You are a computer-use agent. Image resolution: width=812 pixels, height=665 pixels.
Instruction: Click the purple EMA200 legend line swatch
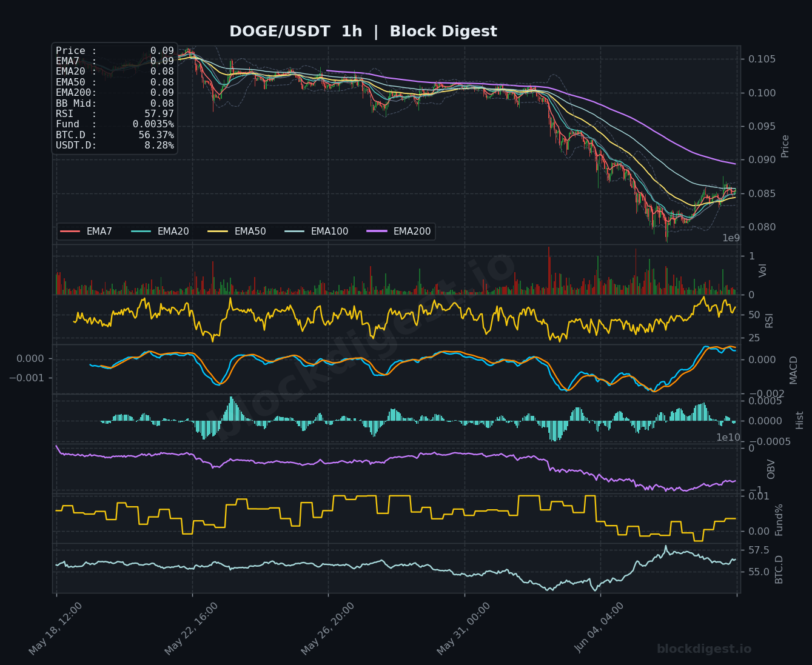pyautogui.click(x=377, y=232)
